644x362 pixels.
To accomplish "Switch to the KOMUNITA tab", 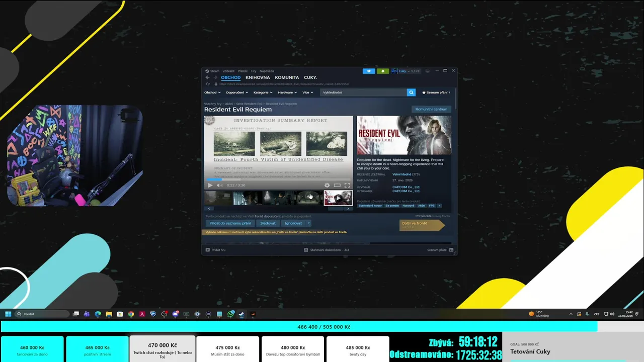I will [287, 77].
